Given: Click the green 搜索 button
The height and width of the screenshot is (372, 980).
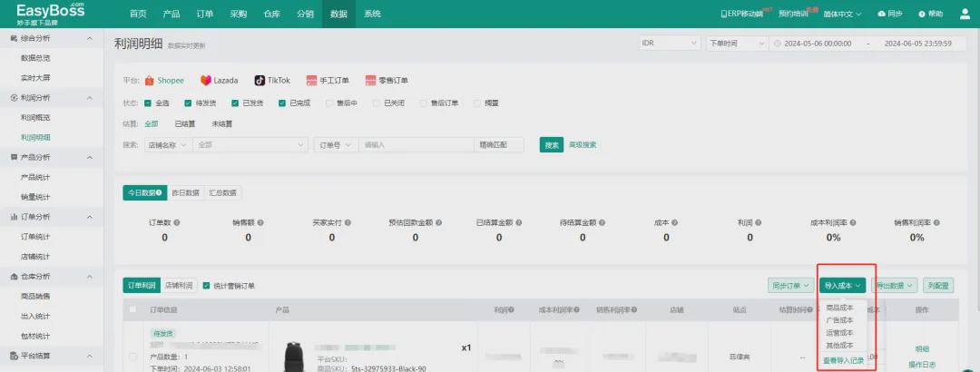Looking at the screenshot, I should (552, 145).
